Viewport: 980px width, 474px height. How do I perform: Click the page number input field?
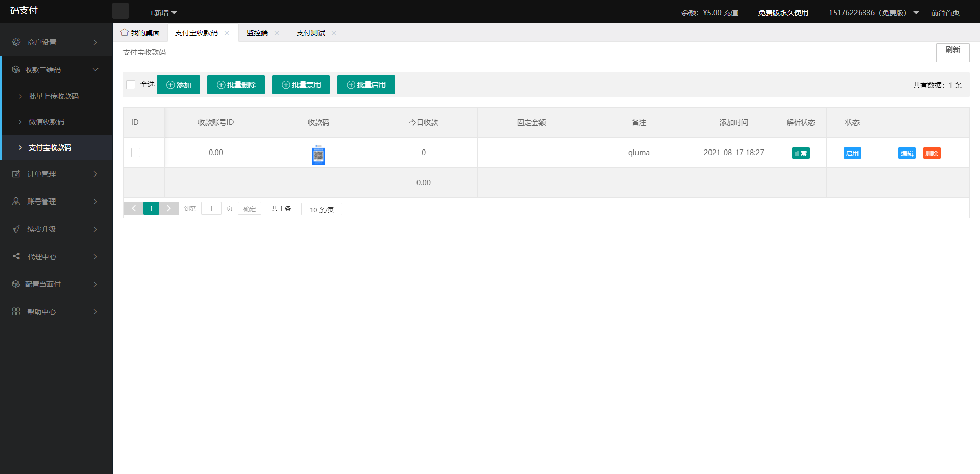(211, 209)
